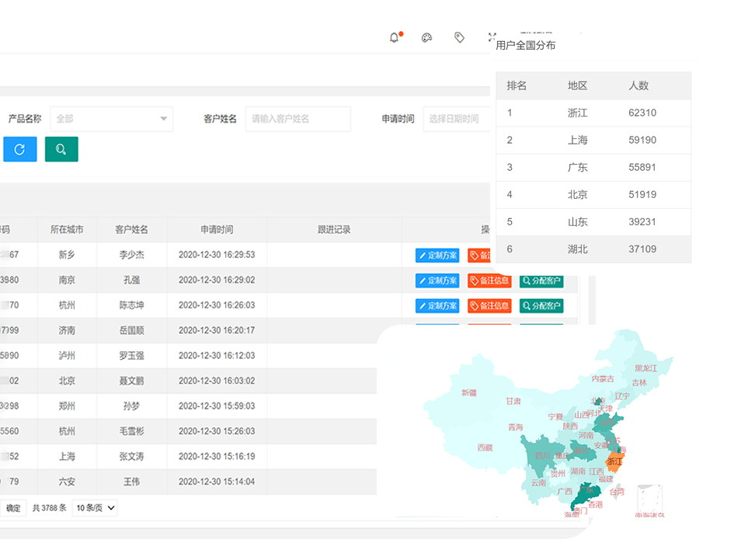The height and width of the screenshot is (560, 748).
Task: Open the 申请时间 date picker field
Action: (x=456, y=119)
